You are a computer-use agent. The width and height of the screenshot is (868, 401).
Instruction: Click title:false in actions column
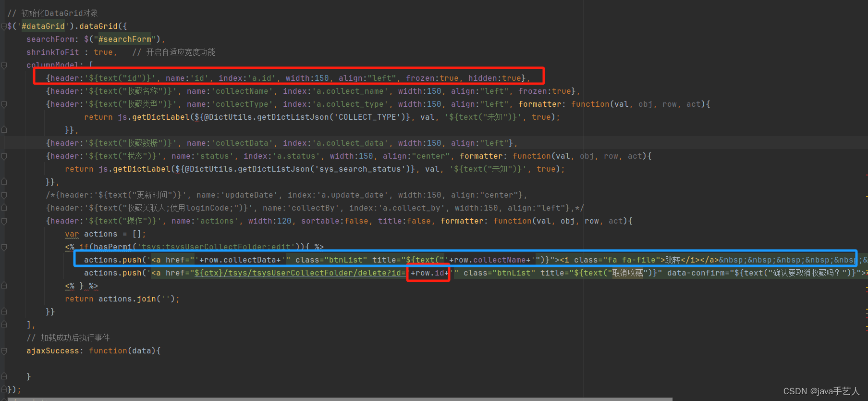[404, 221]
